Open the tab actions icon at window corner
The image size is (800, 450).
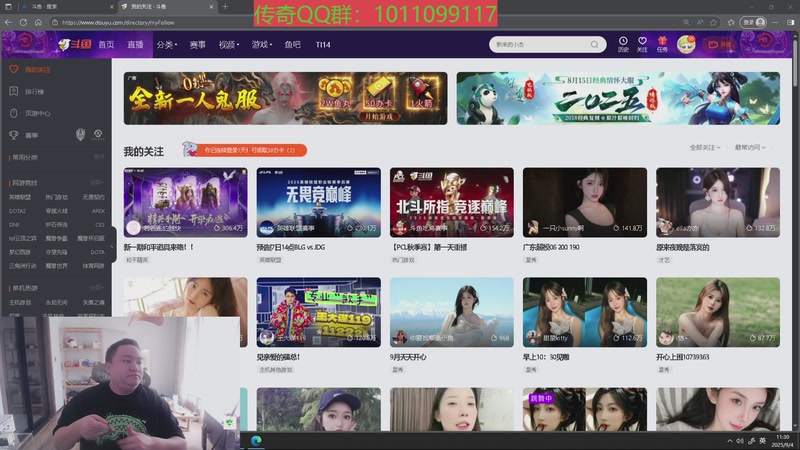coord(8,7)
